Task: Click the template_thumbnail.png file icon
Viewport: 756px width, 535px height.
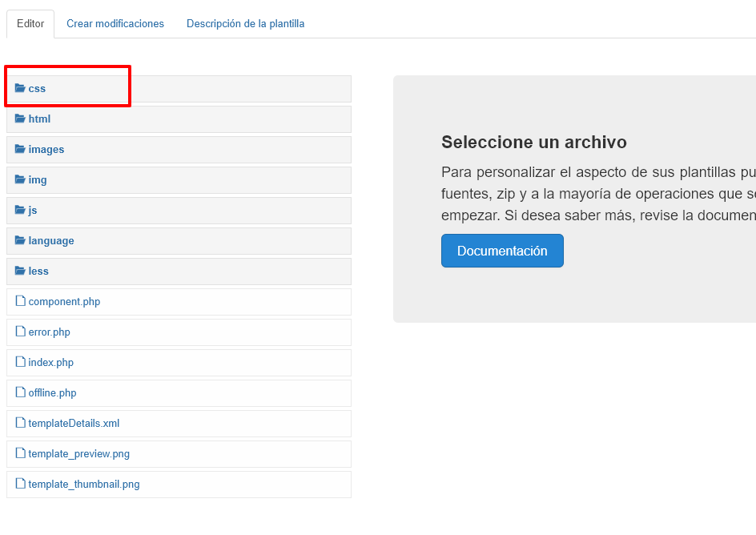Action: 20,483
